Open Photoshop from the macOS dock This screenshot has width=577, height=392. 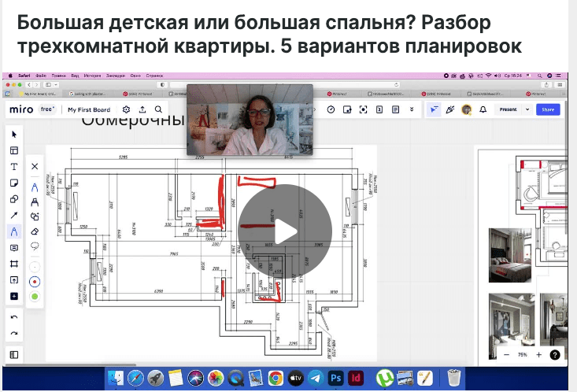[335, 377]
